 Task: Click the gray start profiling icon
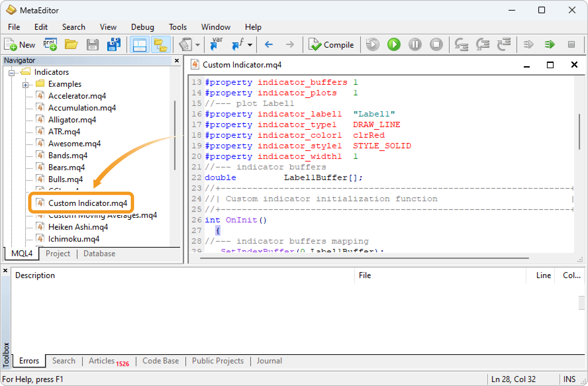pyautogui.click(x=528, y=44)
